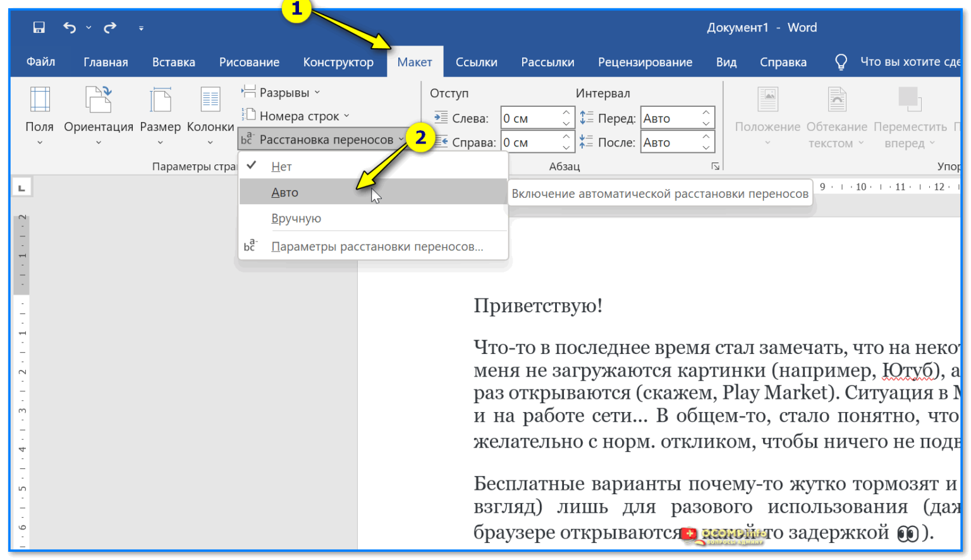Increase the Справа indent with up arrow
Screen dimensions: 971x560
coord(566,137)
